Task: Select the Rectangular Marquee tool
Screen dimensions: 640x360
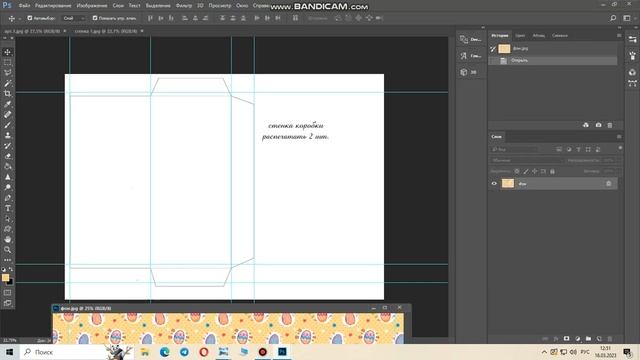Action: [x=7, y=62]
